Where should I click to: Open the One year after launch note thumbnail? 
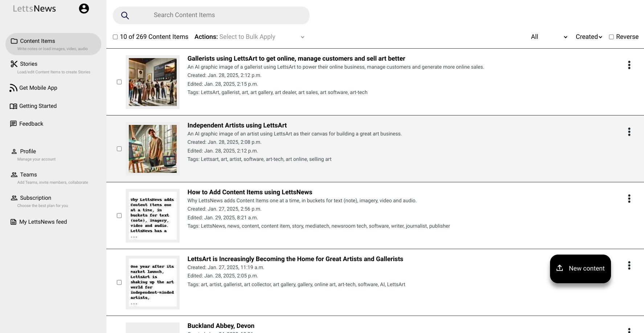153,283
